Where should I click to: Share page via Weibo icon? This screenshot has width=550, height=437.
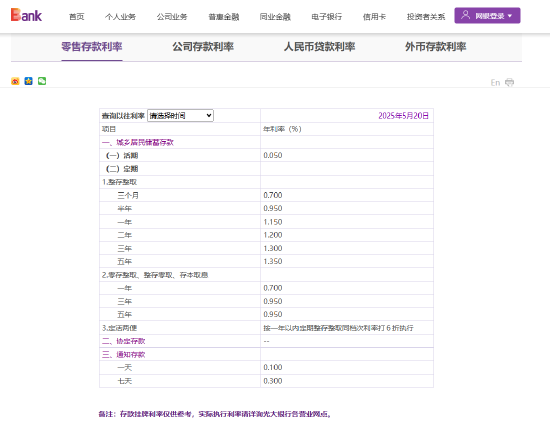click(x=15, y=81)
